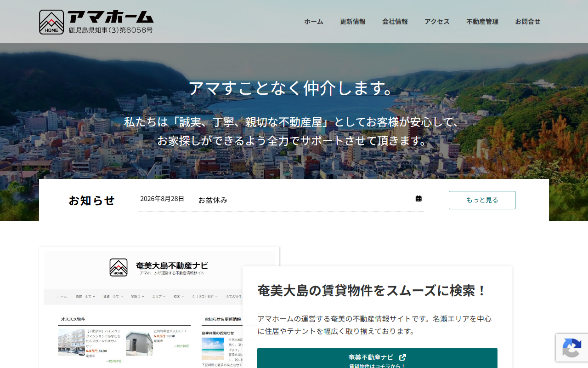Viewport: 588px width, 368px height.
Task: Open 不動産管理 navigation link
Action: (482, 22)
